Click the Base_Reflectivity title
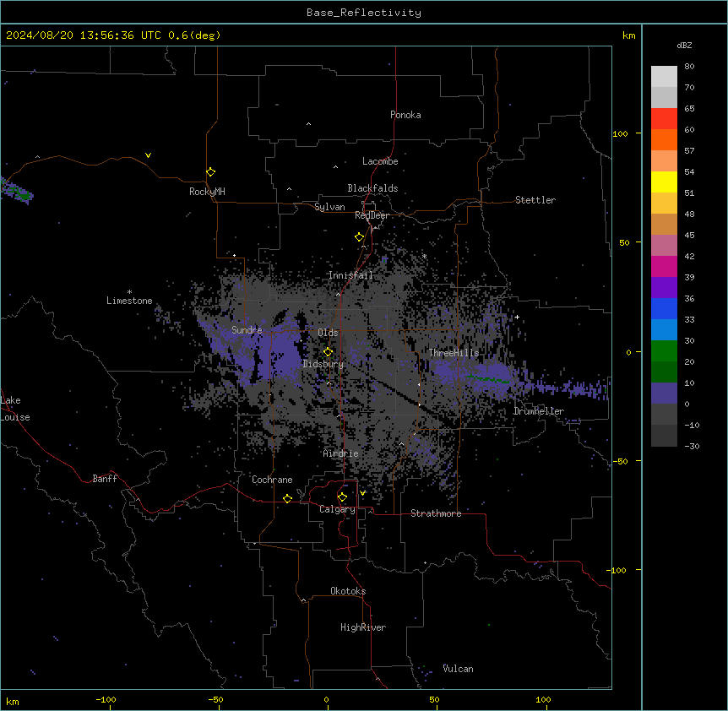Image resolution: width=728 pixels, height=711 pixels. click(x=364, y=13)
